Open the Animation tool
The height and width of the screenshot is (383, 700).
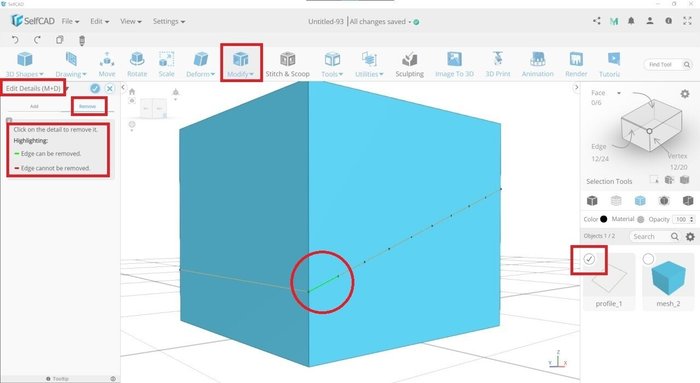(538, 65)
